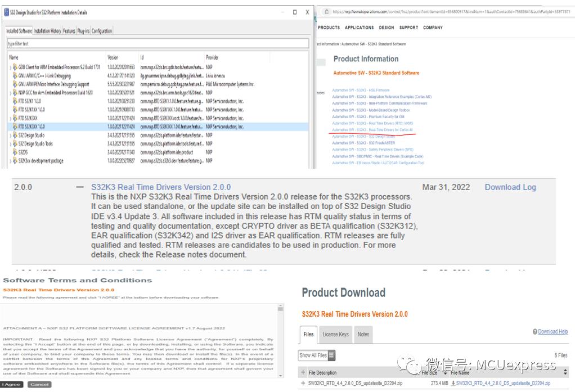575x392 pixels.
Task: Open the Configuration tab
Action: point(102,31)
